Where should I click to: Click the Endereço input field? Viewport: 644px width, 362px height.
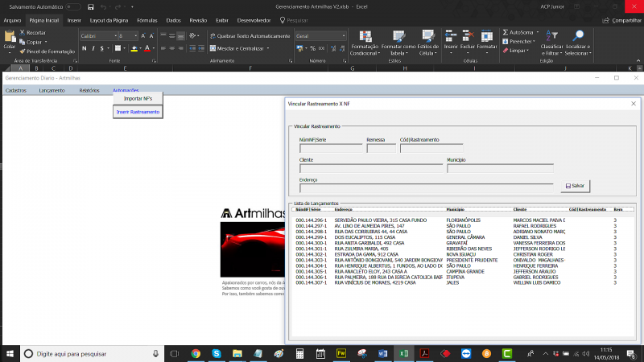[x=426, y=188]
